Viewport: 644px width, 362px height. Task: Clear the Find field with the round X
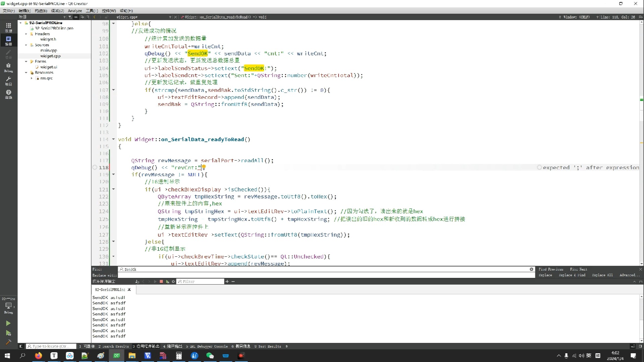point(531,269)
